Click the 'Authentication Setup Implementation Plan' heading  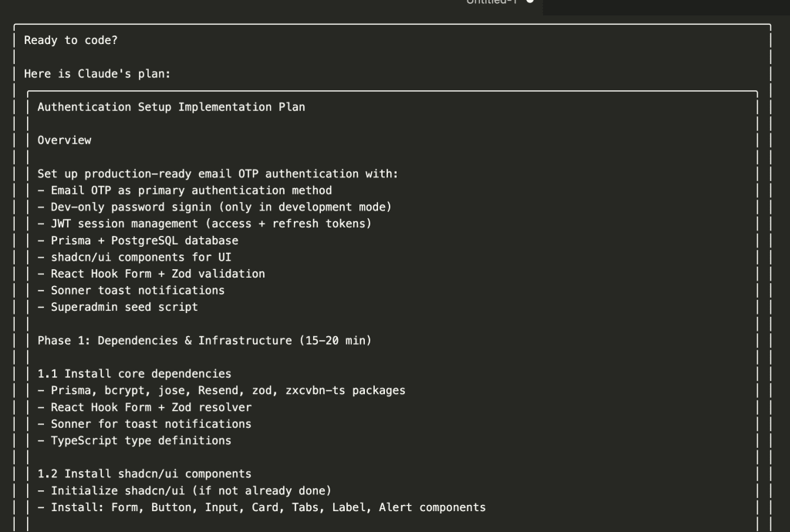click(171, 107)
